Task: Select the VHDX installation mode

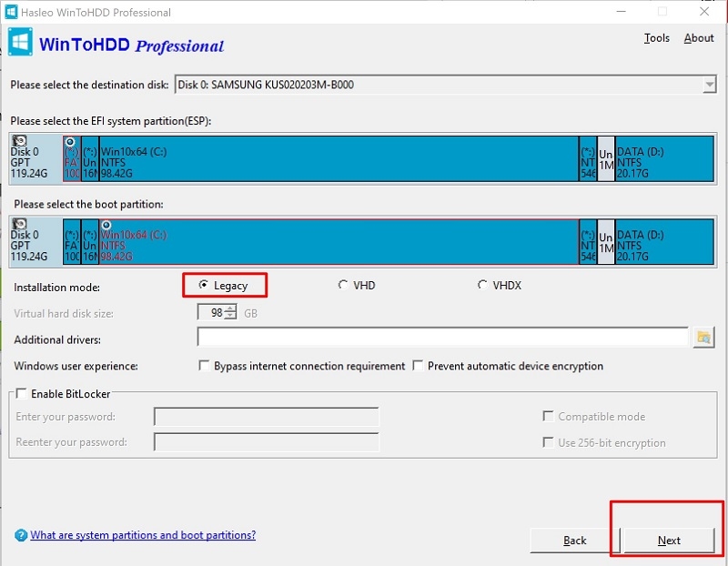Action: (500, 285)
